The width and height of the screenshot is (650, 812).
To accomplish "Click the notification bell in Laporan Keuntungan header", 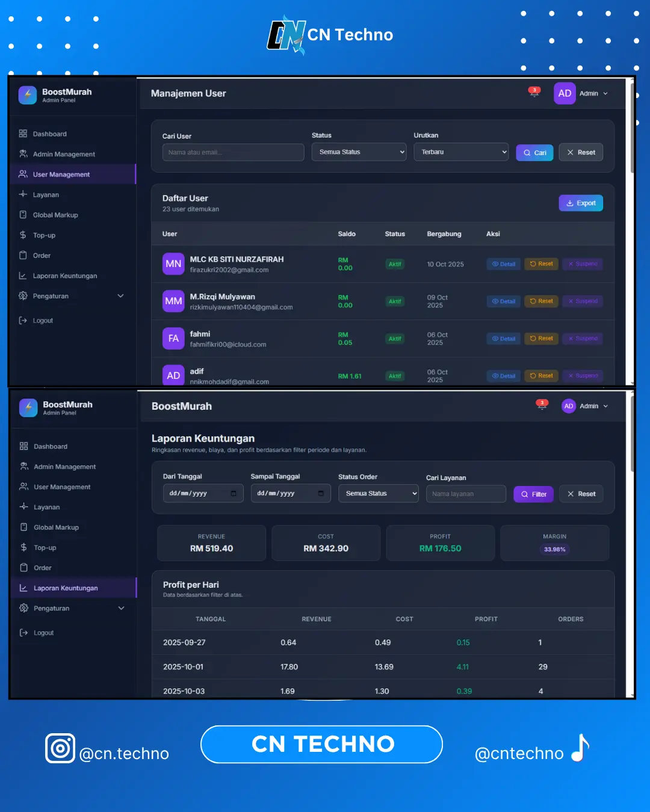I will pyautogui.click(x=542, y=405).
